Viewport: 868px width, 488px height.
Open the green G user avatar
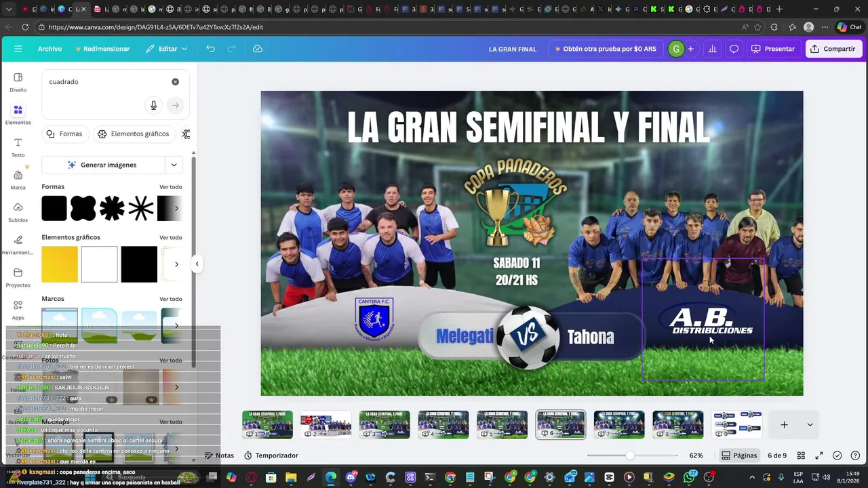tap(675, 49)
